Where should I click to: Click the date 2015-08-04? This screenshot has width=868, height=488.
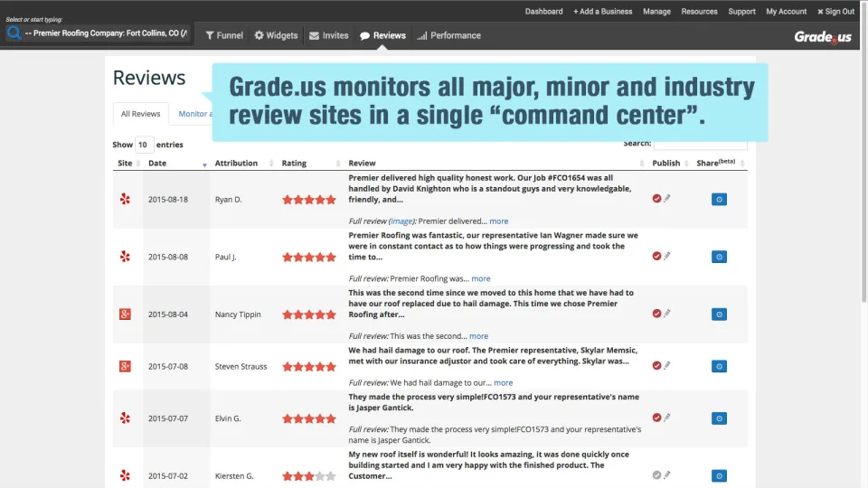168,314
